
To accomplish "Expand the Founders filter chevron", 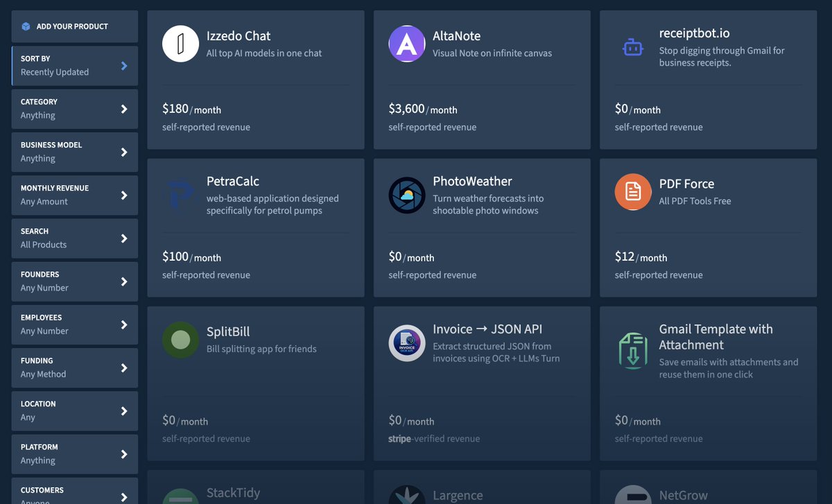I will (124, 281).
